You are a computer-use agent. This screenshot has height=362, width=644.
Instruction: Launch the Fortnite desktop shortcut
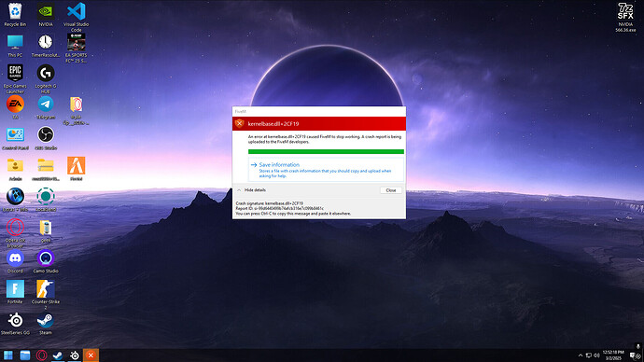tap(15, 292)
